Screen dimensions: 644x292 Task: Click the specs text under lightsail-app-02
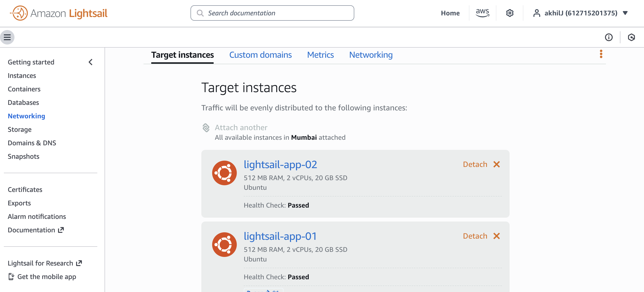click(x=296, y=178)
